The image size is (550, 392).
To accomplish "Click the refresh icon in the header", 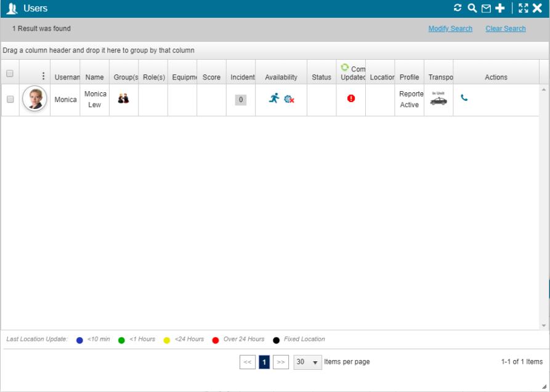I will pyautogui.click(x=458, y=8).
